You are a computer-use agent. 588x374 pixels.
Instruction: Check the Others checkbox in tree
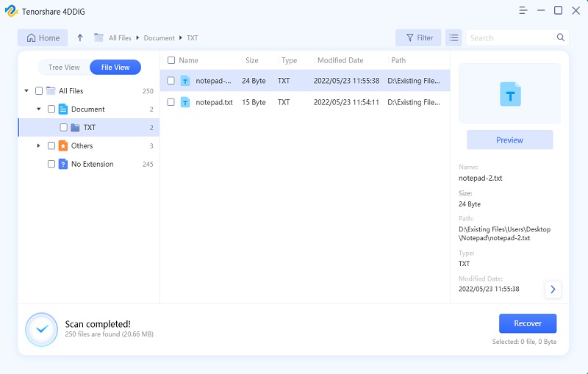[x=51, y=145]
